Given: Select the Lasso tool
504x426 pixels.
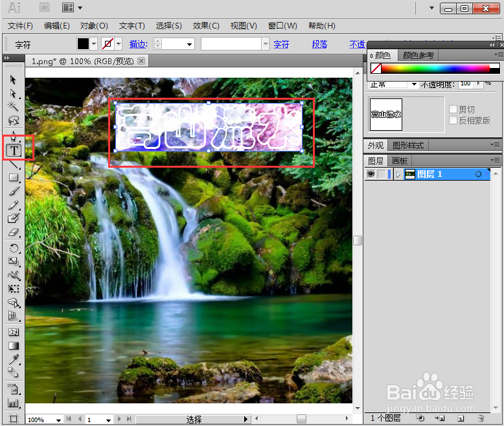Looking at the screenshot, I should (13, 120).
